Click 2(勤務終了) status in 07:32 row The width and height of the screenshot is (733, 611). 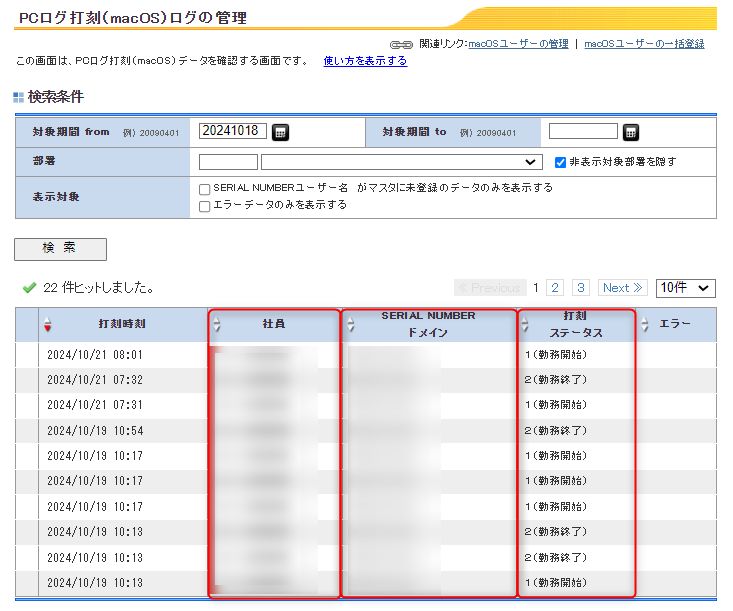tap(555, 380)
